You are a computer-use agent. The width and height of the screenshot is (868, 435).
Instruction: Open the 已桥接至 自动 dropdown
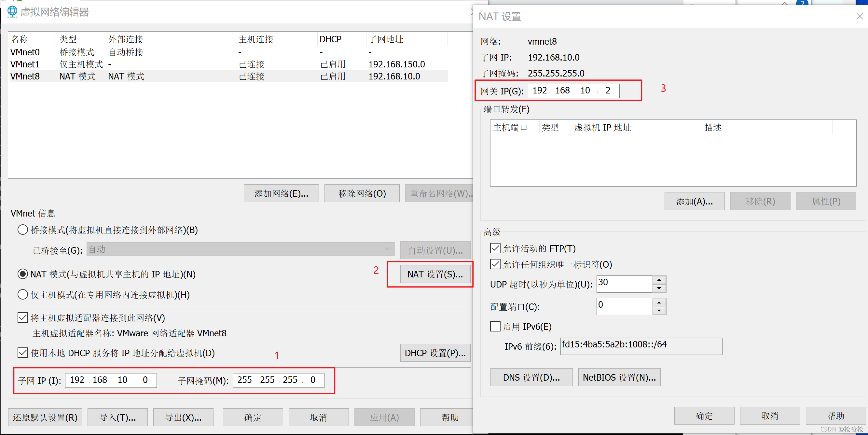[241, 249]
